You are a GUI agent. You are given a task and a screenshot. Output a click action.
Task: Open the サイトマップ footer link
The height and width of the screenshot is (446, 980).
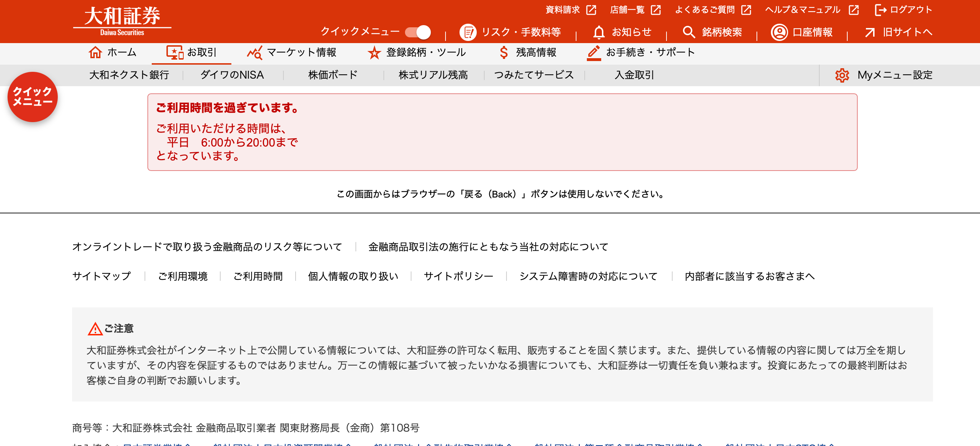point(102,276)
